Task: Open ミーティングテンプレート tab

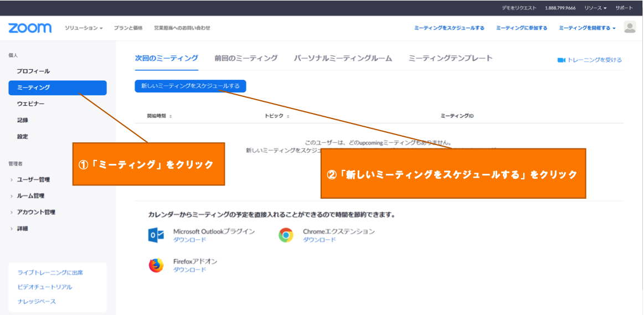Action: coord(451,58)
